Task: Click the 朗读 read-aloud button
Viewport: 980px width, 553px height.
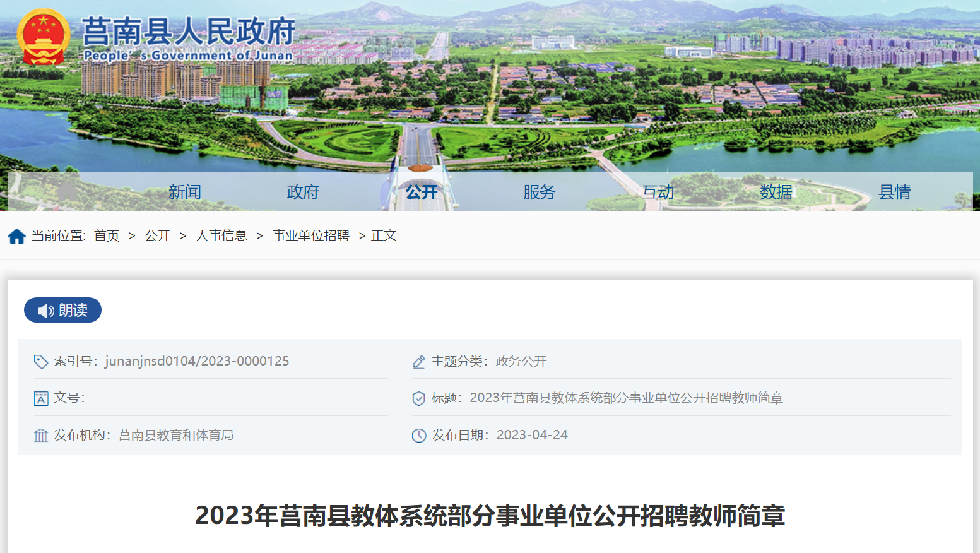Action: click(x=62, y=310)
